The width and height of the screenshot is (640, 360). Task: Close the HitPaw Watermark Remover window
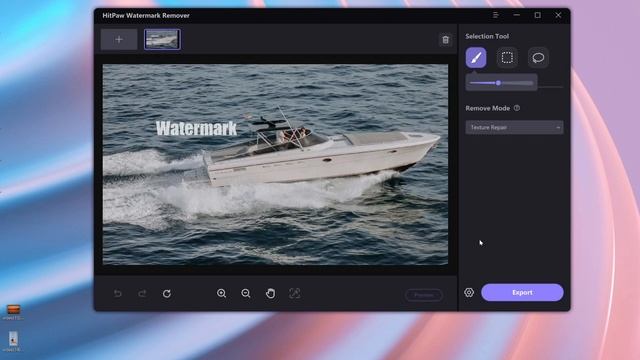[558, 15]
